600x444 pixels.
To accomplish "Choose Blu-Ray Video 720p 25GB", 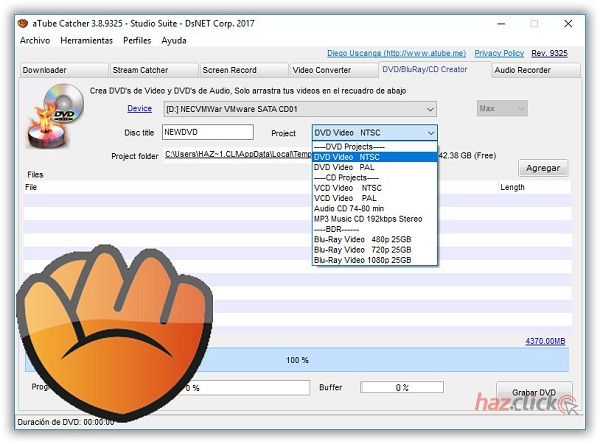I will [375, 250].
